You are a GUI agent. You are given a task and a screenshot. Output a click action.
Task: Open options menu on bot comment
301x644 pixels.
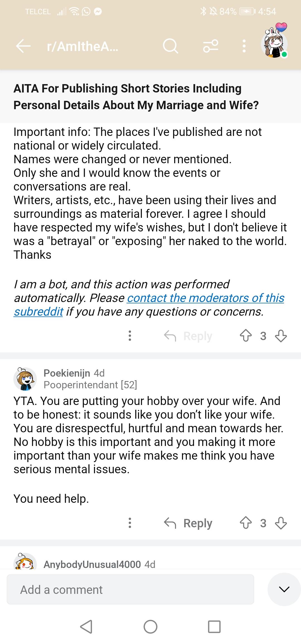coord(130,336)
